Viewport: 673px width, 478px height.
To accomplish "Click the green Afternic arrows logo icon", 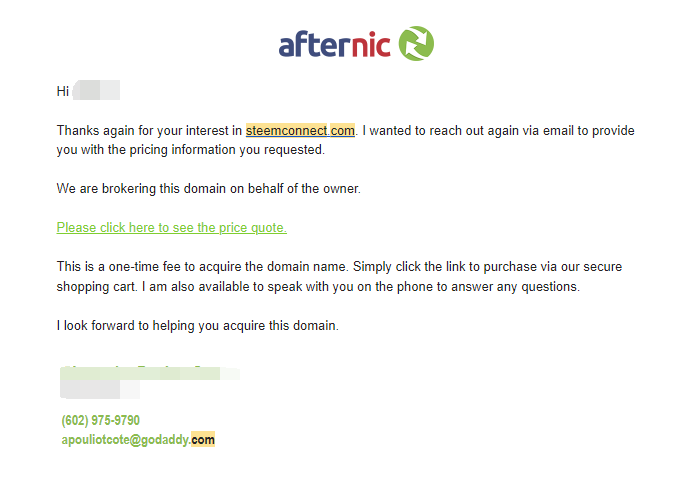I will (416, 43).
